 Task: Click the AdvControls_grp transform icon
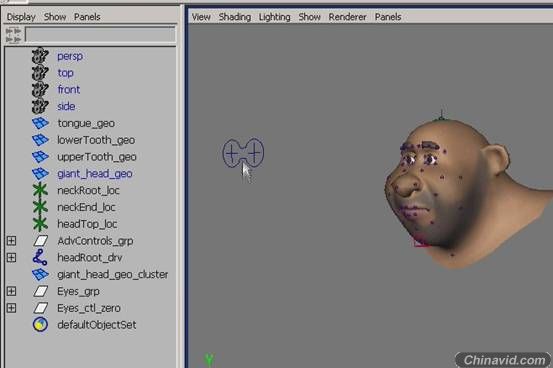click(x=41, y=241)
